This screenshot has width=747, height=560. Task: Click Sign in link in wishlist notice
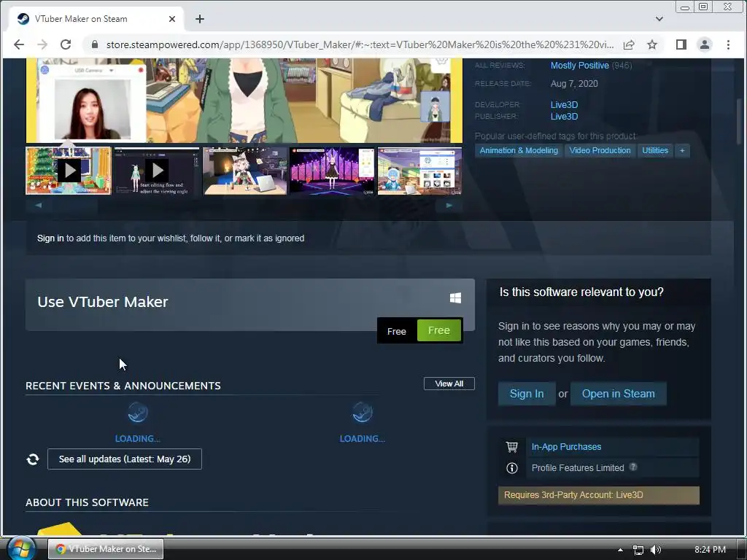click(x=50, y=238)
